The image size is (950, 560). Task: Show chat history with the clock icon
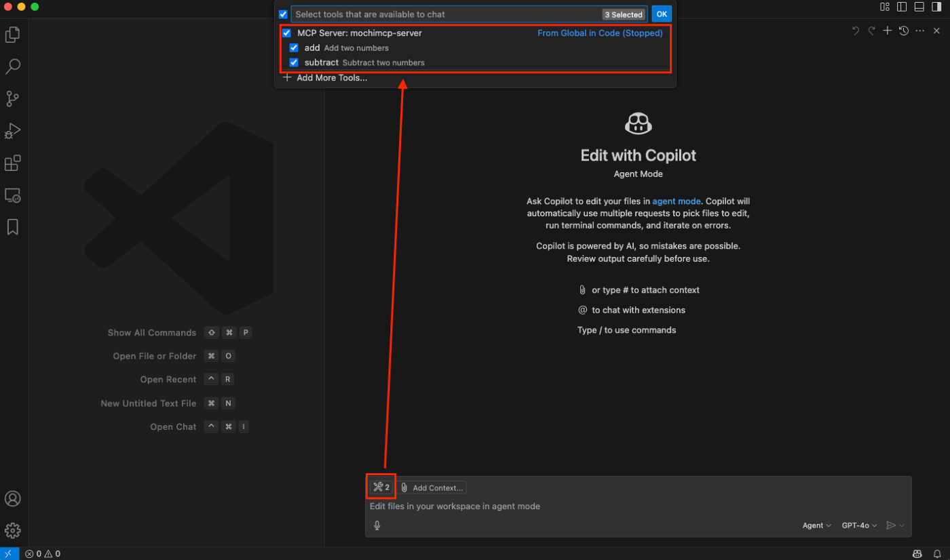tap(903, 31)
